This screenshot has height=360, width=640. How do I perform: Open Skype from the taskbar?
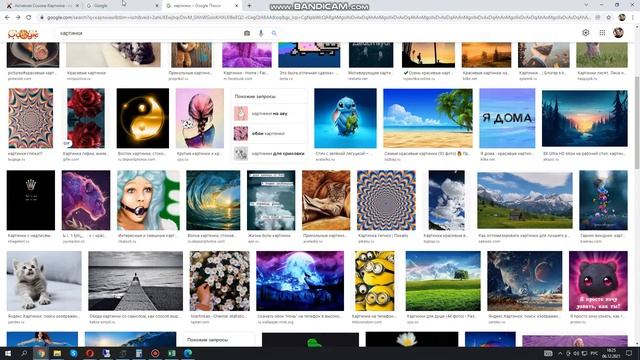pyautogui.click(x=73, y=353)
